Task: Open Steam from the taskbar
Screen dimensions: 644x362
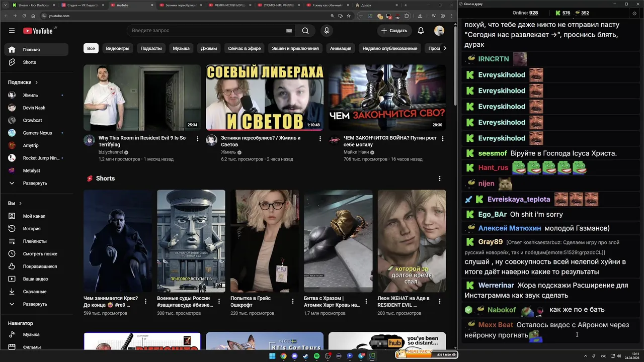Action: [305, 356]
